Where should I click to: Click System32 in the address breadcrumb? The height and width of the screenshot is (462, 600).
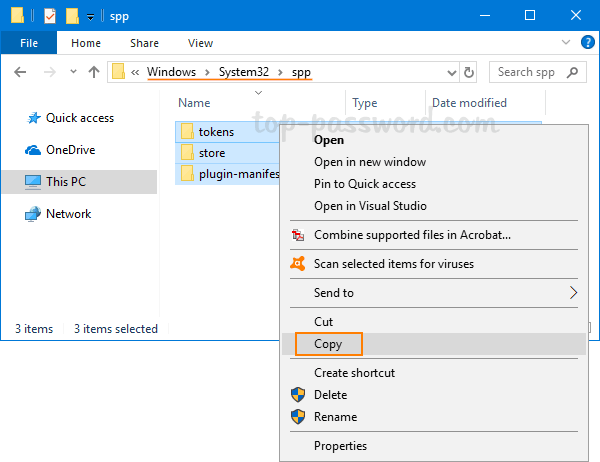pos(245,72)
